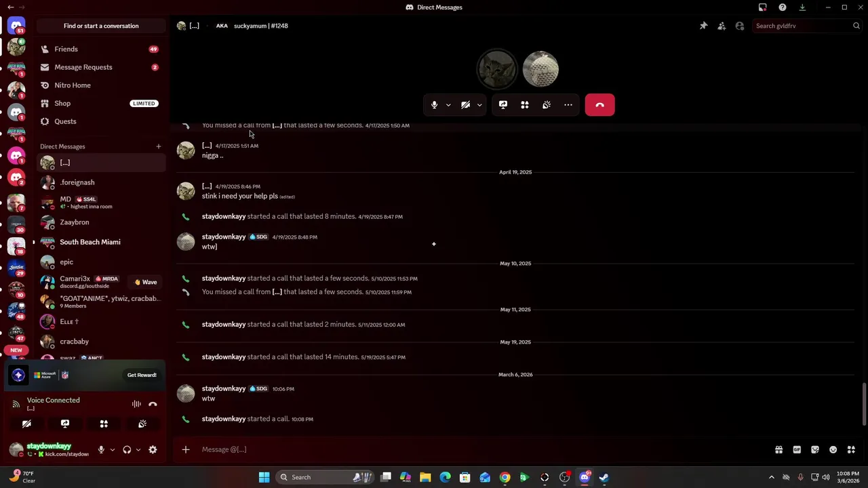The height and width of the screenshot is (488, 868).
Task: Open Activities in the call bar
Action: (525, 105)
